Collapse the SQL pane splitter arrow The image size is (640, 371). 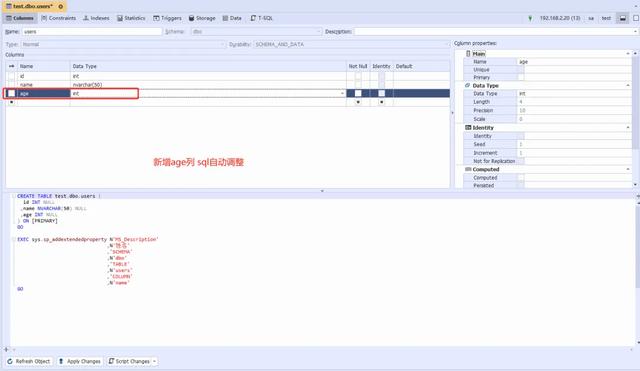tap(322, 191)
